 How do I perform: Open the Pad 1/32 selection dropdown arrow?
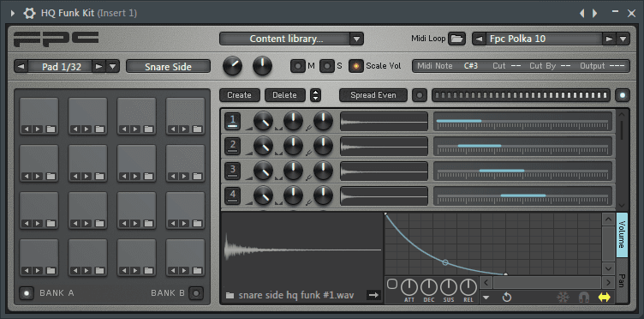pyautogui.click(x=112, y=66)
